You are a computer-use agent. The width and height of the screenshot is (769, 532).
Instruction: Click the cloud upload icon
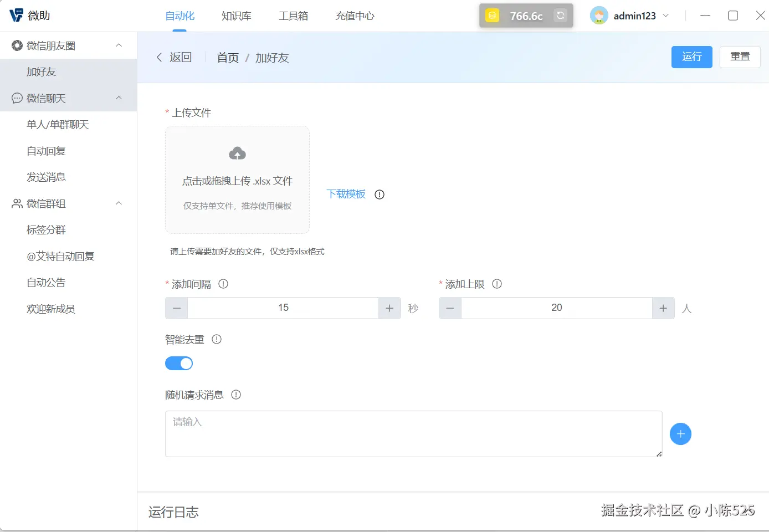[237, 154]
